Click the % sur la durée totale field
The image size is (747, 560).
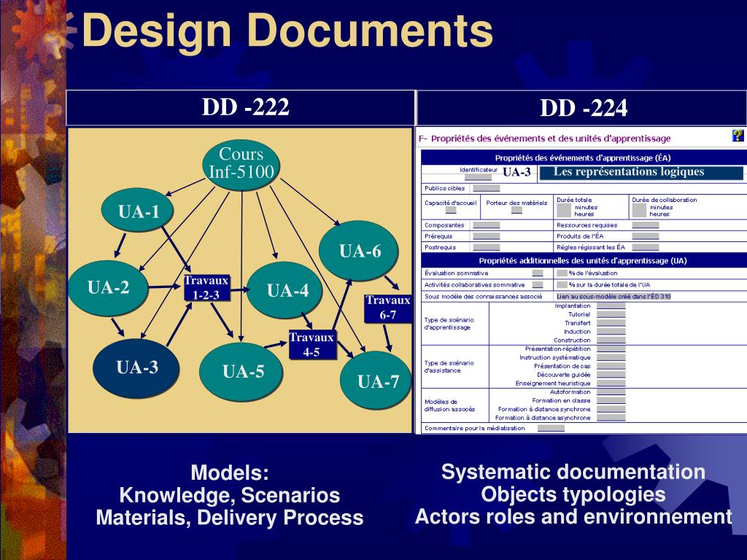coord(562,285)
